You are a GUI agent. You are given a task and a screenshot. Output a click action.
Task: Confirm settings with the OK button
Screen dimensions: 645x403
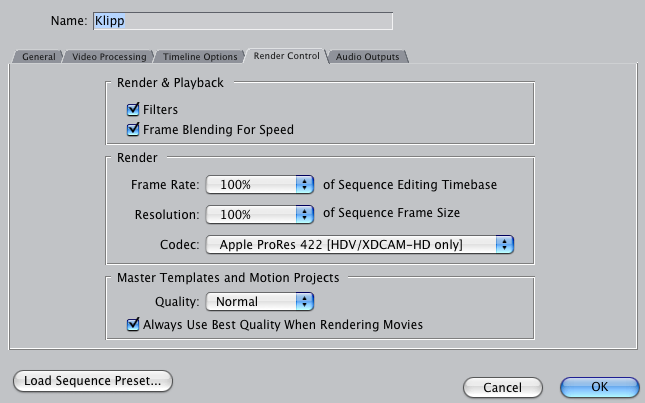click(x=599, y=387)
